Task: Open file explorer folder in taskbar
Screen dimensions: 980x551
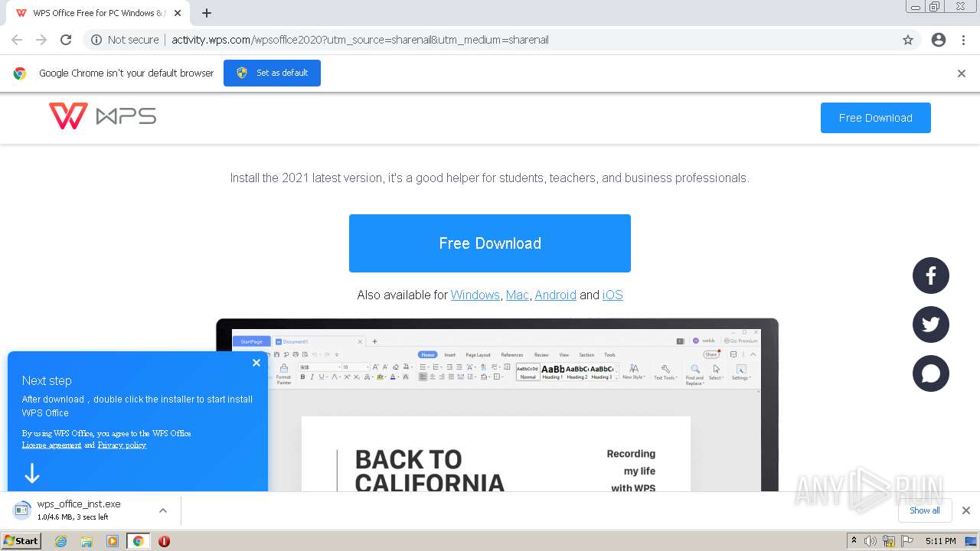Action: (x=87, y=540)
